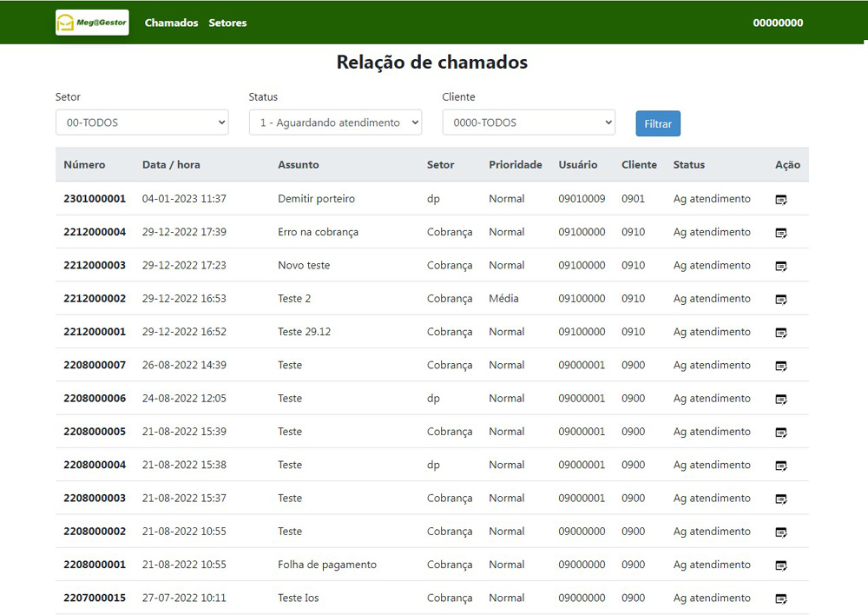The width and height of the screenshot is (868, 615).
Task: Click the action icon for Folha de pagamento
Action: click(781, 565)
